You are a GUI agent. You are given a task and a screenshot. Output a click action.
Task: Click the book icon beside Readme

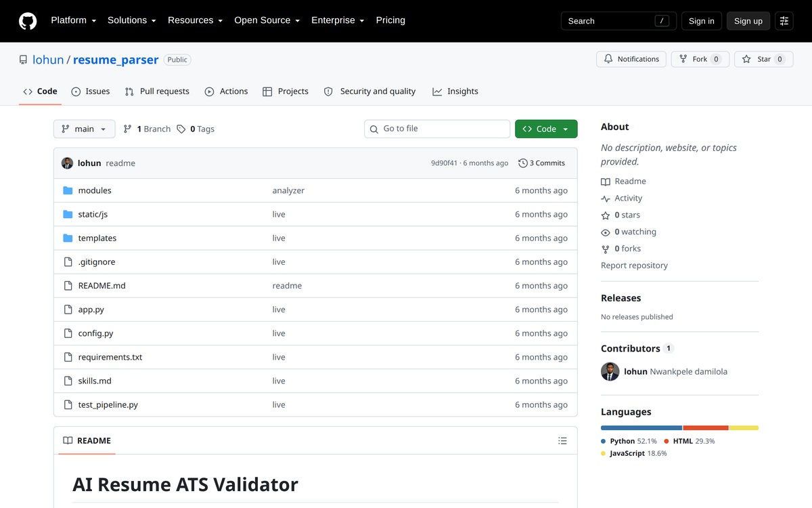coord(606,182)
